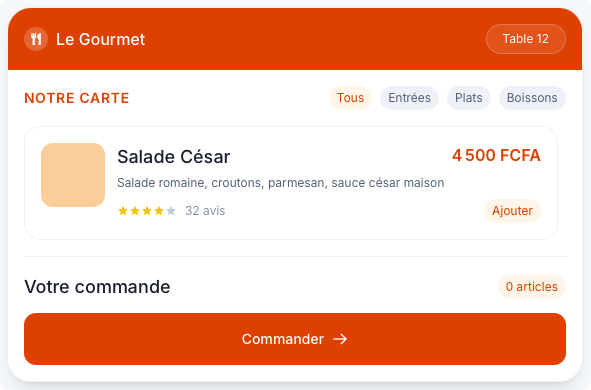Switch to the Plats category
Viewport: 591px width, 390px height.
(x=469, y=98)
